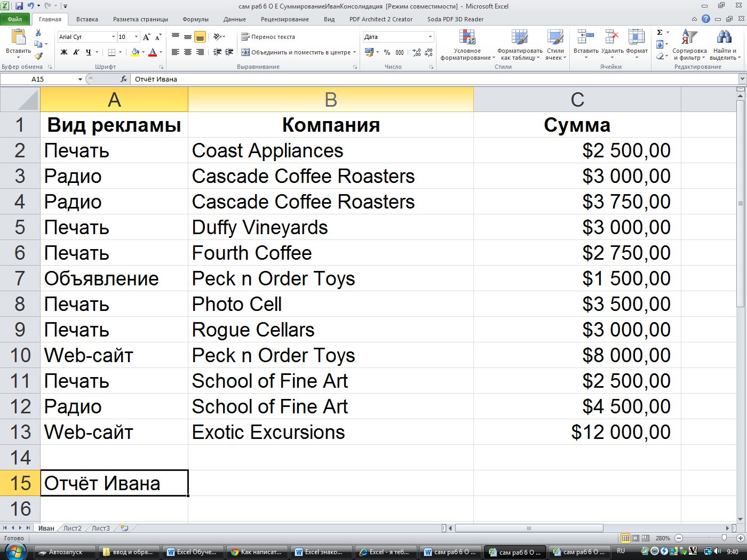This screenshot has height=560, width=747.
Task: Click the increase decimal icon
Action: [417, 52]
